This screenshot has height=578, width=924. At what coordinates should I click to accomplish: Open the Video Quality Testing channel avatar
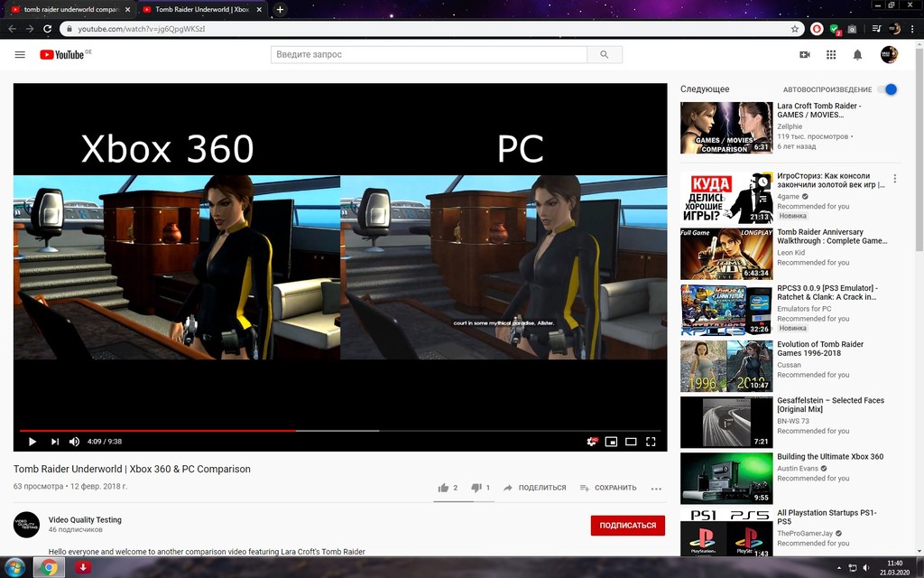point(26,525)
